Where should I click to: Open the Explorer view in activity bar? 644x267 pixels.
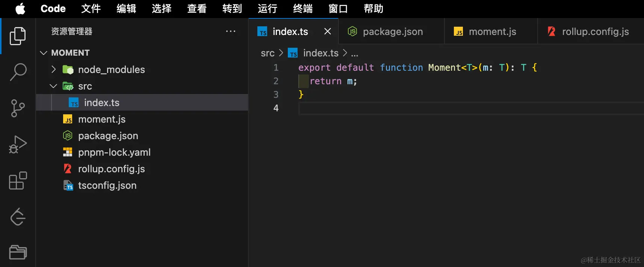[x=18, y=36]
